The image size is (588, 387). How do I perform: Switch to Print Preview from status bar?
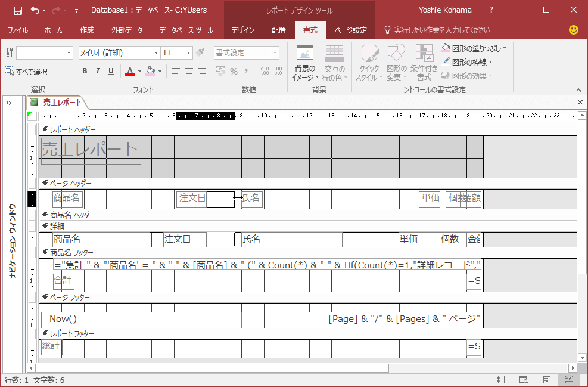point(524,380)
